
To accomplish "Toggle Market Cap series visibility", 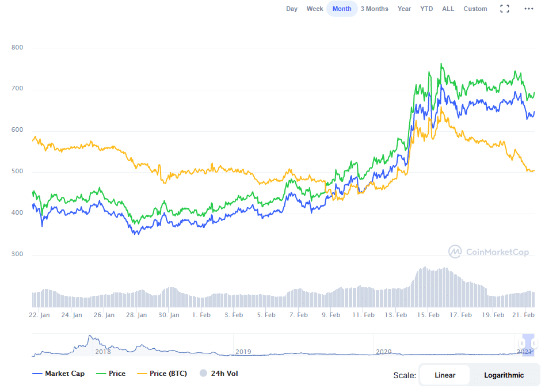I will tap(59, 374).
